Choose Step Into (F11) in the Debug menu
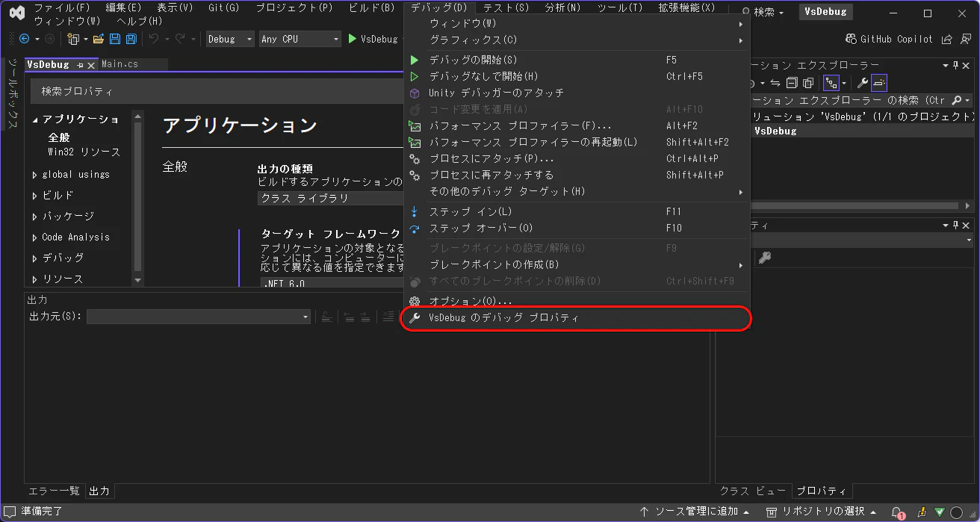The width and height of the screenshot is (980, 522). (x=577, y=211)
